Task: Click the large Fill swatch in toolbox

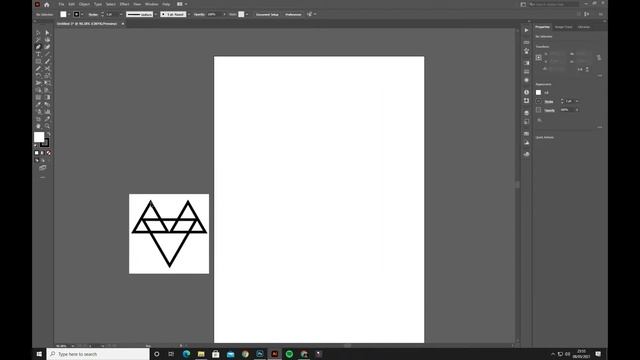Action: point(39,137)
